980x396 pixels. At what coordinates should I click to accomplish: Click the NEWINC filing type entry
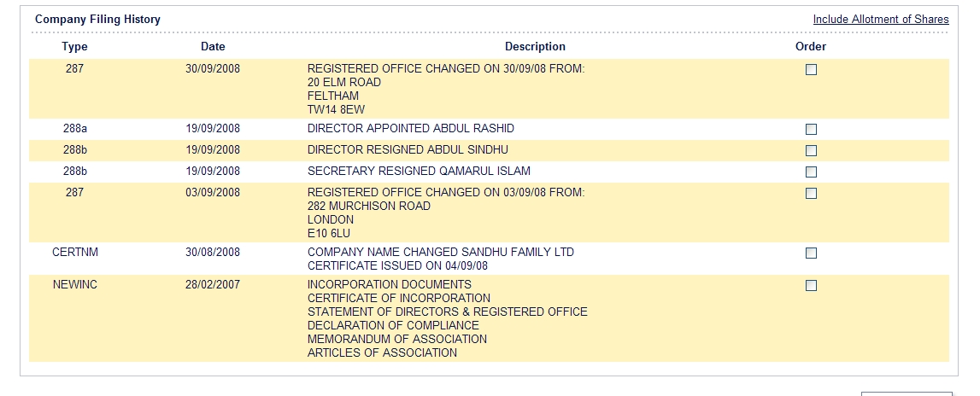pyautogui.click(x=75, y=285)
